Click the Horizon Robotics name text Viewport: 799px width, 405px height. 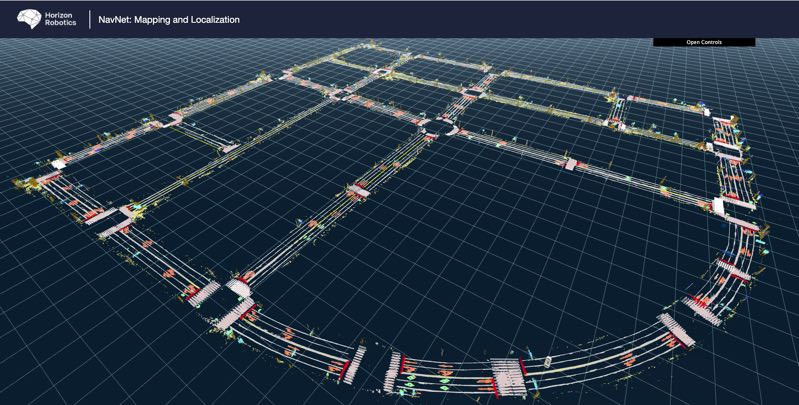pos(61,19)
